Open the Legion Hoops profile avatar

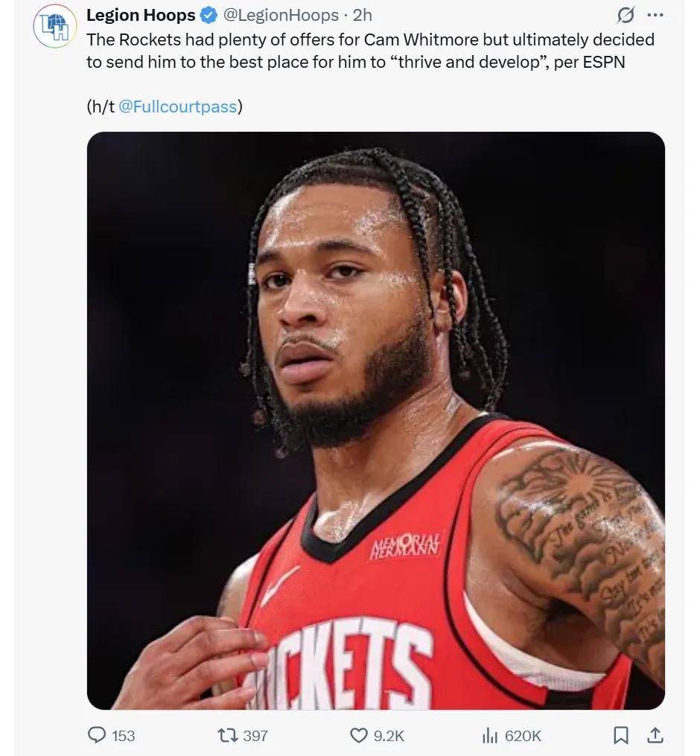54,26
